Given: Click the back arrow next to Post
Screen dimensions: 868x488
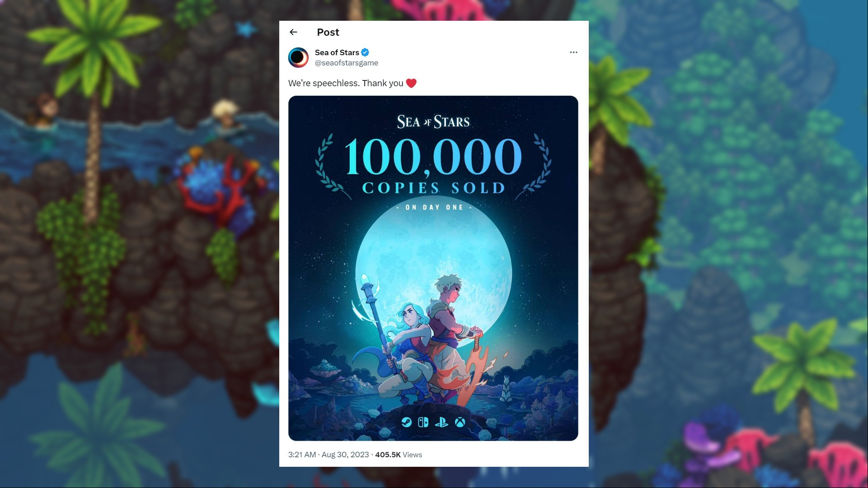Looking at the screenshot, I should click(x=293, y=32).
